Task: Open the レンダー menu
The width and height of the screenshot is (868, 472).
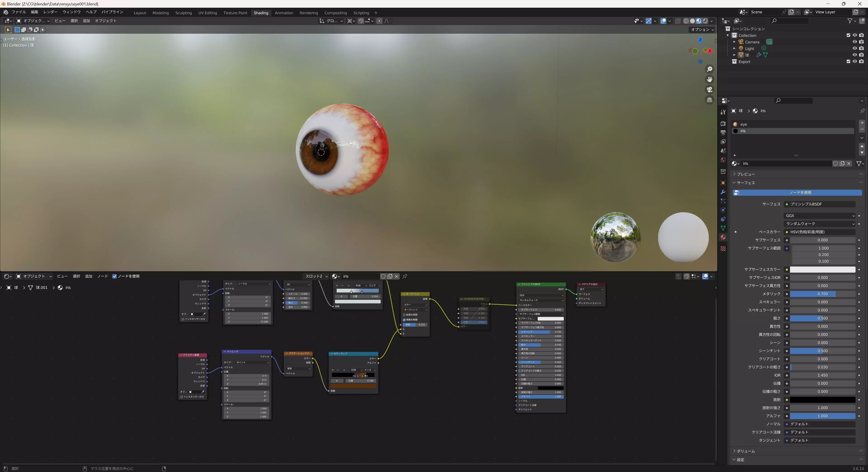Action: pyautogui.click(x=51, y=12)
